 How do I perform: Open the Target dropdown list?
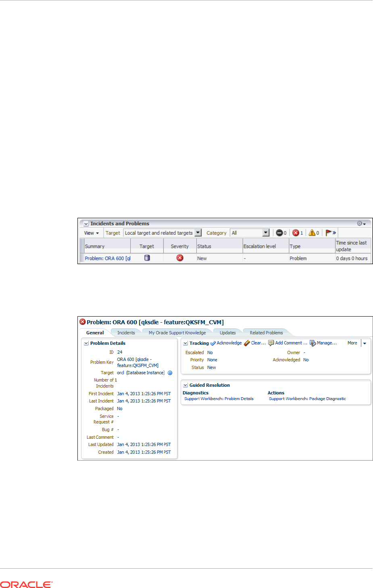198,233
